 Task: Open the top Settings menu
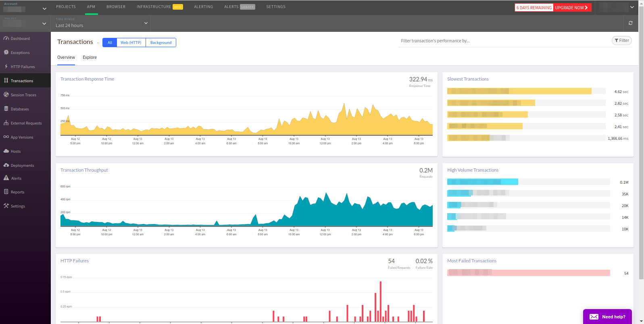tap(276, 7)
